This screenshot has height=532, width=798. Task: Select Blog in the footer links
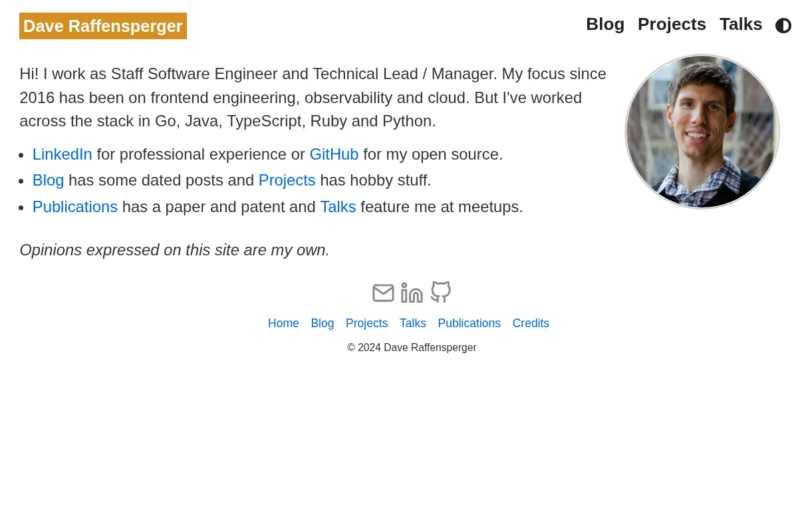point(323,323)
